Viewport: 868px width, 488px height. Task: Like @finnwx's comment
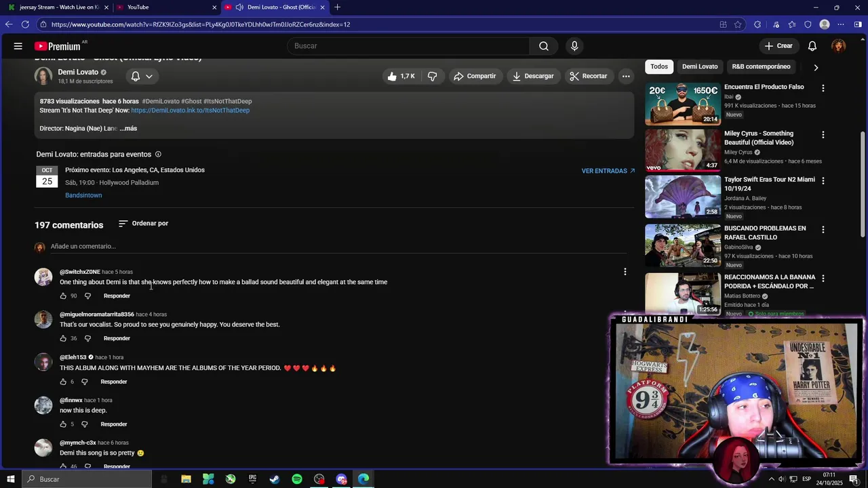click(63, 425)
